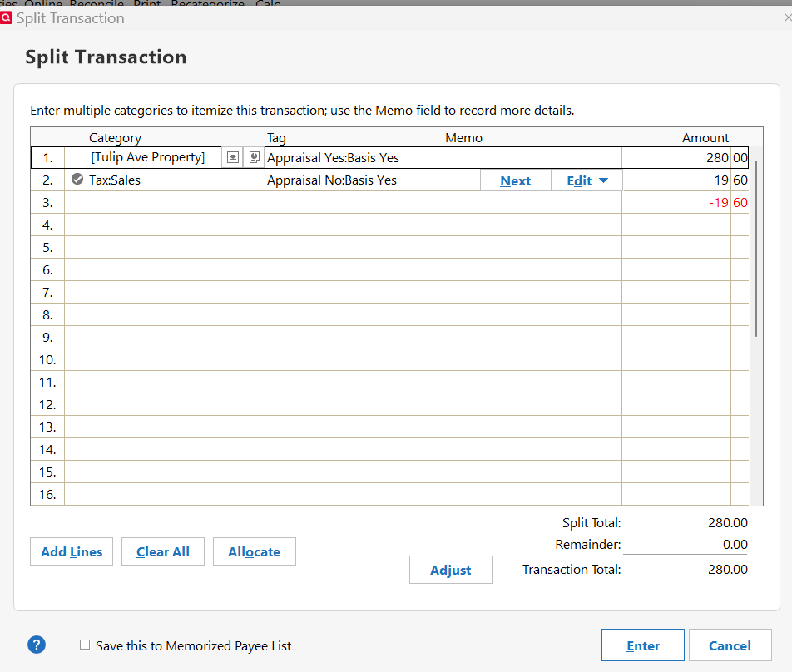Screen dimensions: 792x672
Task: Click tag Appraisal No:Basis Yes
Action: tap(332, 180)
